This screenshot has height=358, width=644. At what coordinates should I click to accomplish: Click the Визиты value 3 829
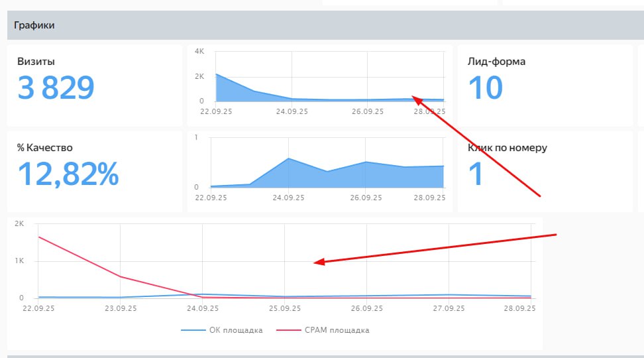(x=56, y=88)
